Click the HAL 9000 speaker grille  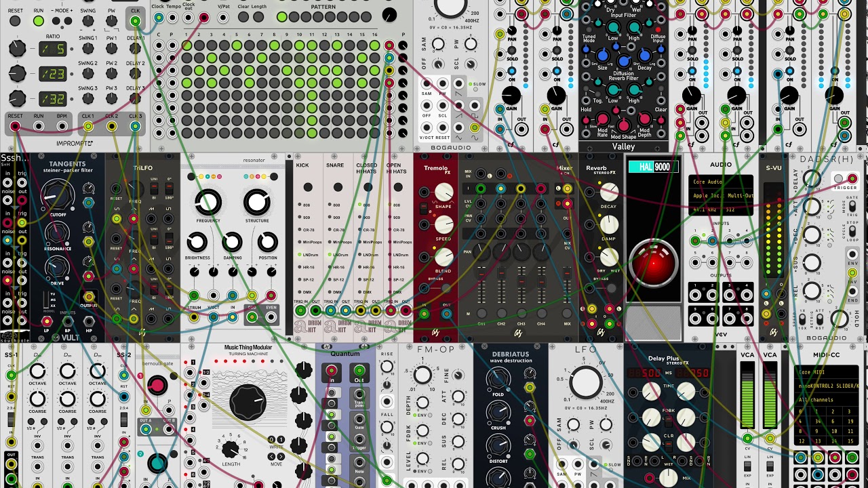(x=653, y=323)
